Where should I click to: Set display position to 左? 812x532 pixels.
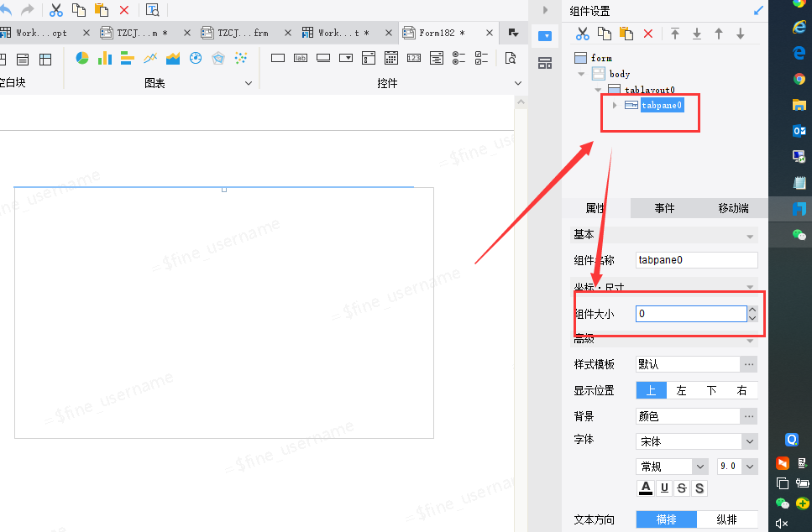pos(681,390)
